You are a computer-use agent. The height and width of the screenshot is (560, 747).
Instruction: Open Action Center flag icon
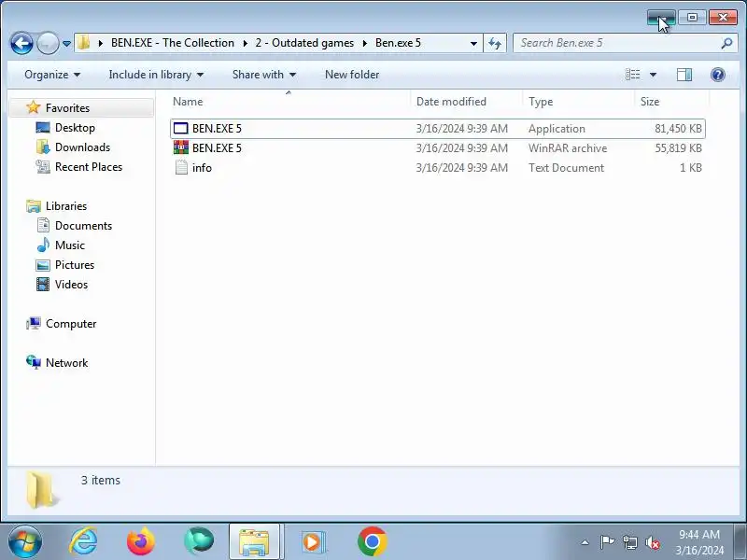click(606, 542)
